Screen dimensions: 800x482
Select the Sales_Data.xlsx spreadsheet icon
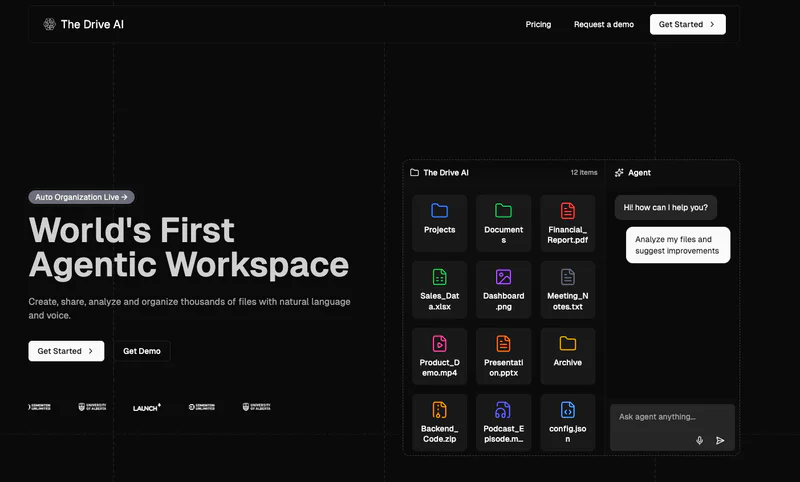click(439, 277)
